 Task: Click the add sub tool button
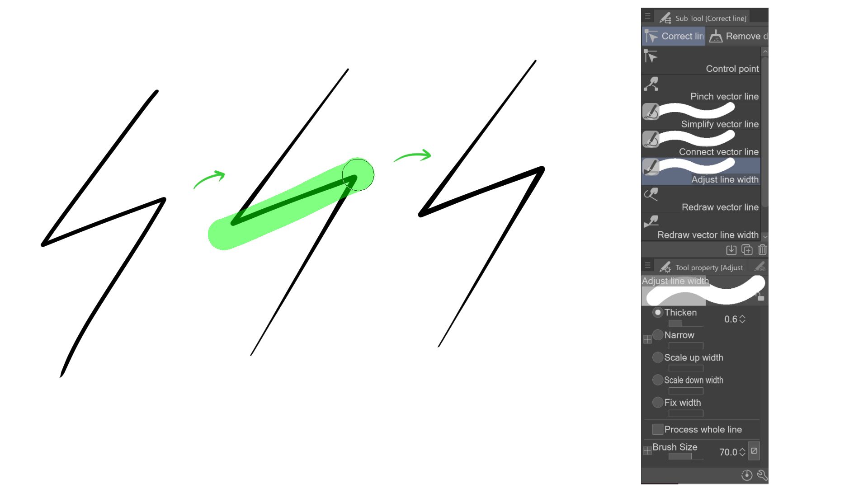tap(746, 250)
